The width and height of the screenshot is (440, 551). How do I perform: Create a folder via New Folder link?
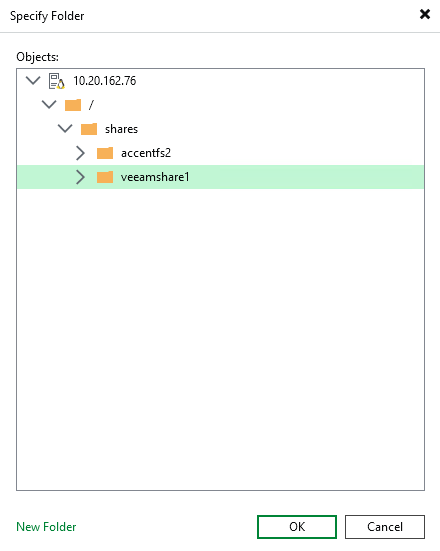tap(46, 526)
